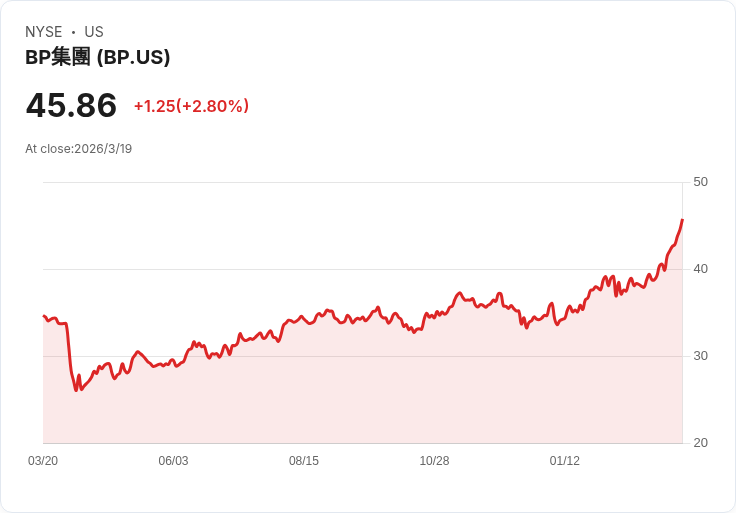736x513 pixels.
Task: Click the BP集團 (BP.US) stock title
Action: point(97,57)
